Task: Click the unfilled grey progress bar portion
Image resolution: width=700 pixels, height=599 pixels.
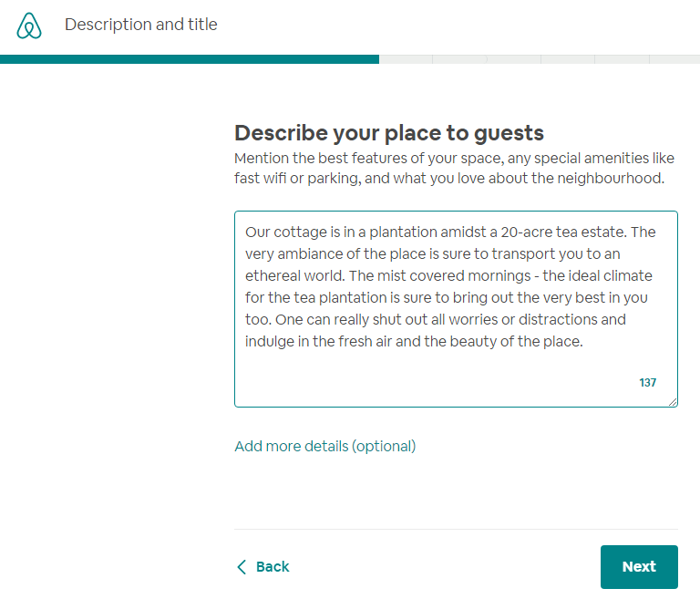Action: 540,59
